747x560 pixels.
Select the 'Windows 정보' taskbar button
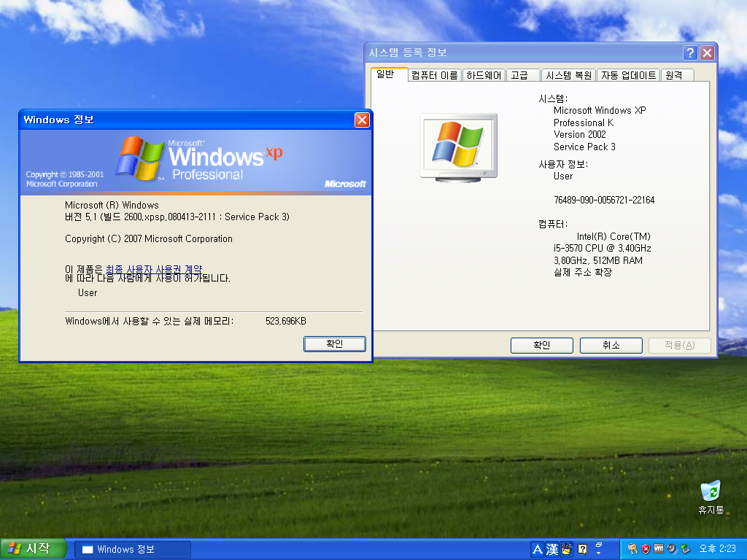point(133,550)
